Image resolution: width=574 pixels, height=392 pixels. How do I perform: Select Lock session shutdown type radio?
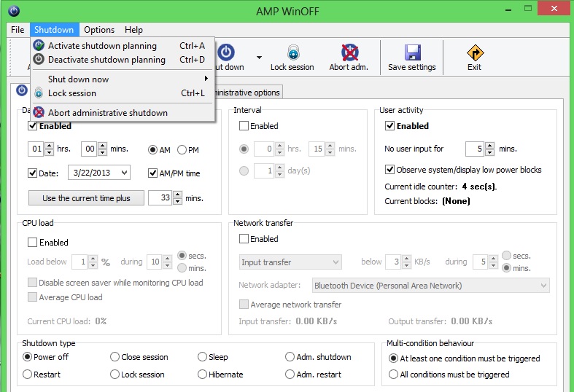coord(115,374)
